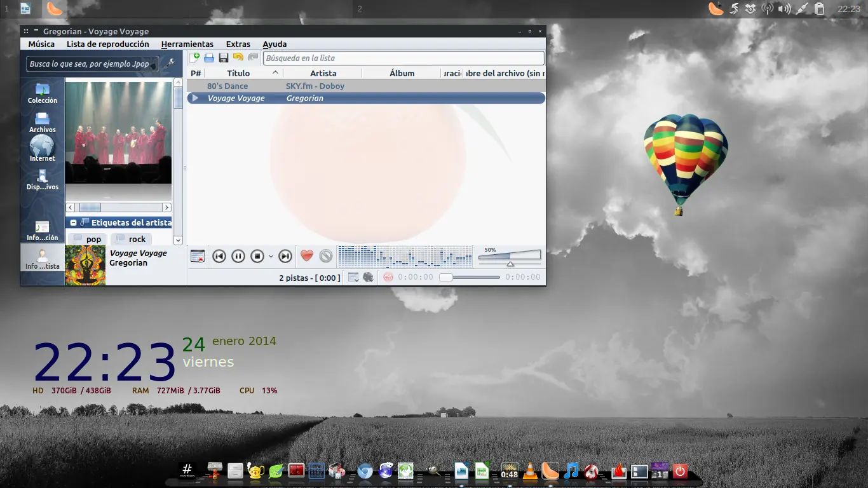This screenshot has height=488, width=868.
Task: Click the clear playlist icon
Action: (x=198, y=256)
